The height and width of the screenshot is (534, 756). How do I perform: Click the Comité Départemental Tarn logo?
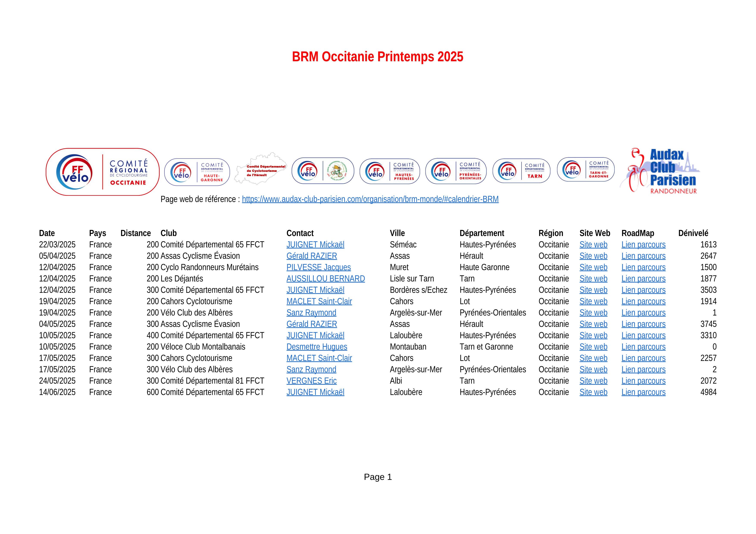point(521,171)
